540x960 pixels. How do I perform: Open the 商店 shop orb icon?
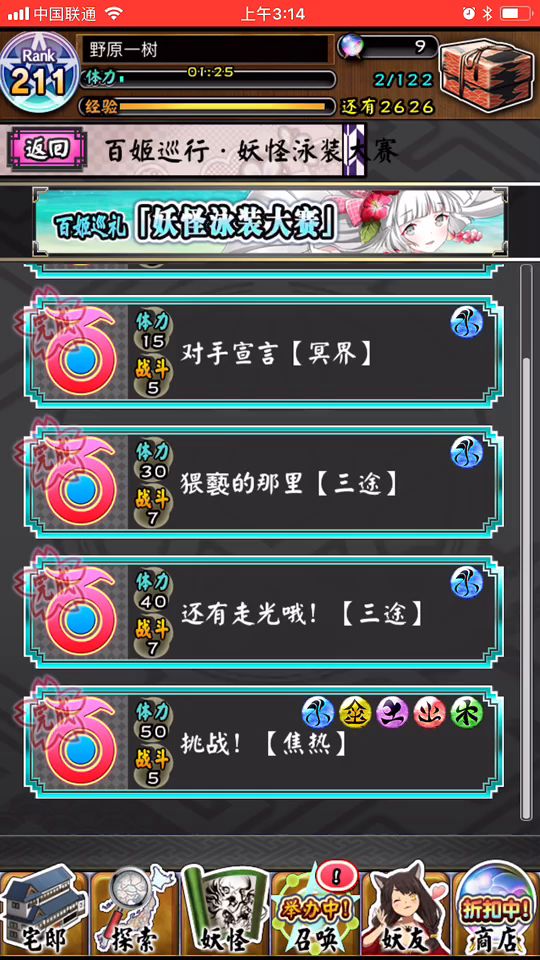click(496, 912)
